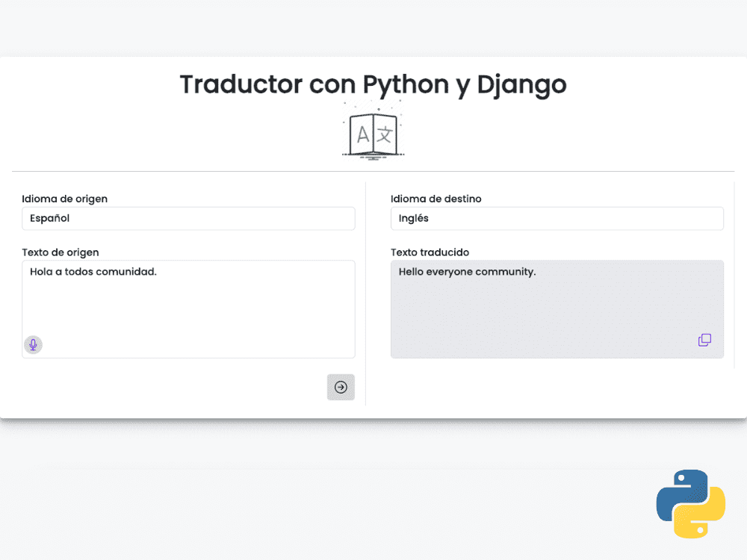Viewport: 747px width, 560px height.
Task: Click the heading 'Traductor con Python y Django'
Action: point(373,84)
